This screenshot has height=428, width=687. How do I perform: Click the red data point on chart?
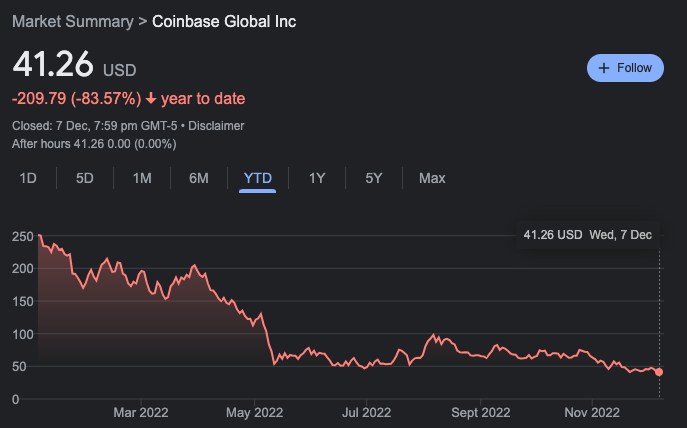(x=659, y=372)
